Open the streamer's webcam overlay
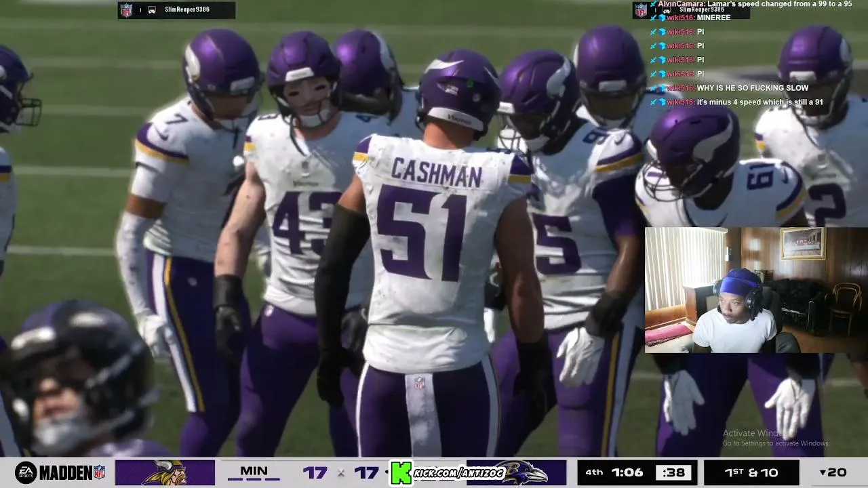Viewport: 868px width, 488px height. point(756,290)
